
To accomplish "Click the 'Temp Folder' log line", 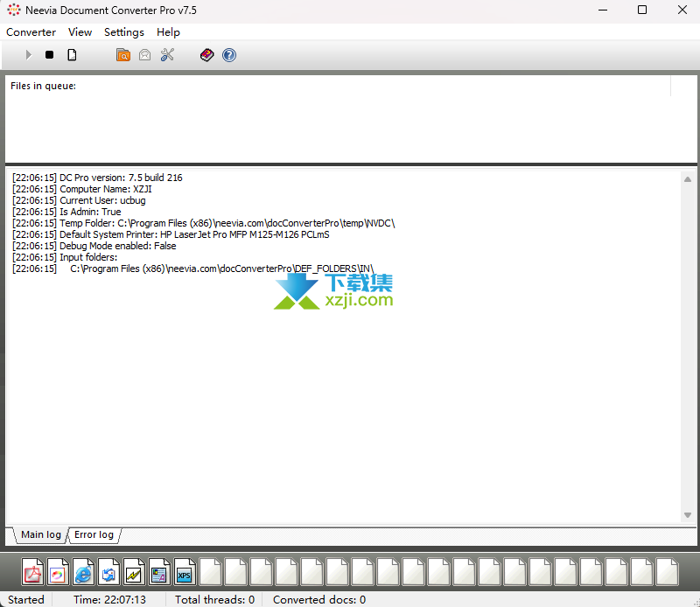I will click(x=204, y=223).
